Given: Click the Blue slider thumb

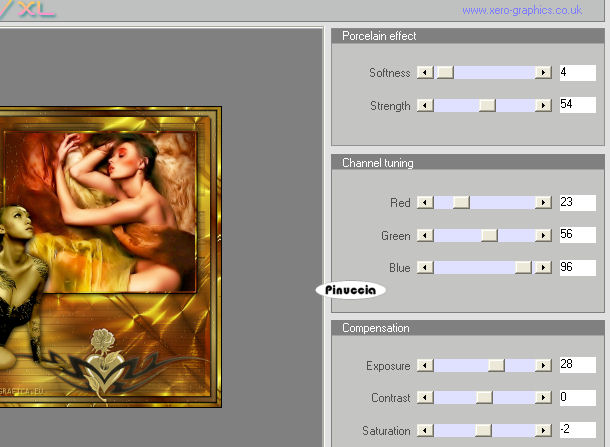Looking at the screenshot, I should click(523, 267).
